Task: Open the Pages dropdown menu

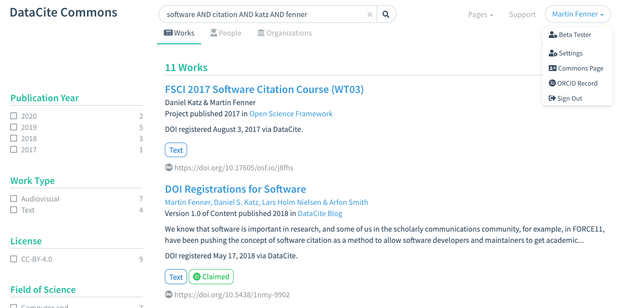Action: tap(480, 15)
